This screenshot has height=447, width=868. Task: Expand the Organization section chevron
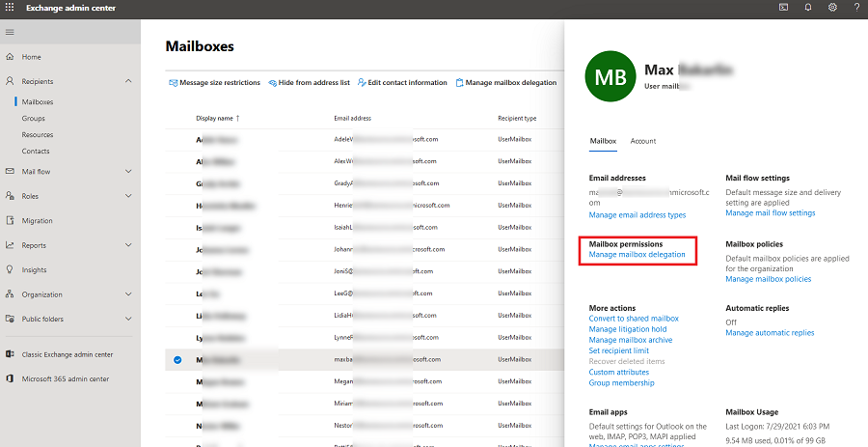coord(128,294)
